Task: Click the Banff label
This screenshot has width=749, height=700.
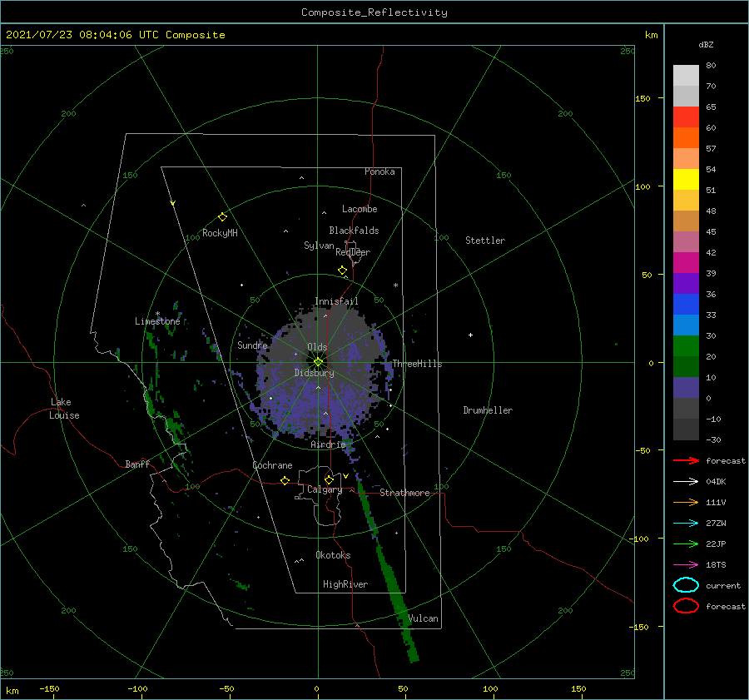Action: (137, 464)
